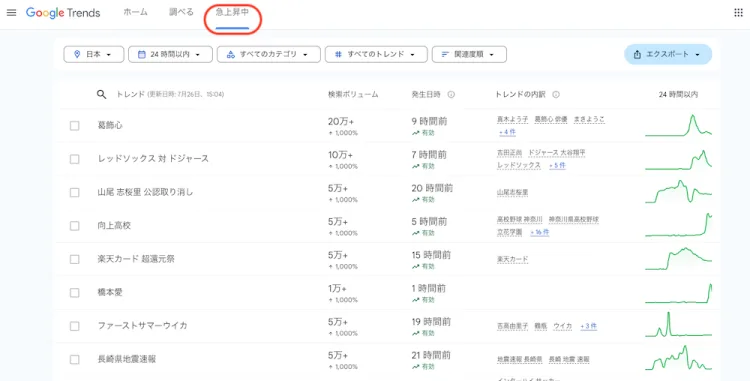Click info icon next to 発生日時

click(x=451, y=95)
